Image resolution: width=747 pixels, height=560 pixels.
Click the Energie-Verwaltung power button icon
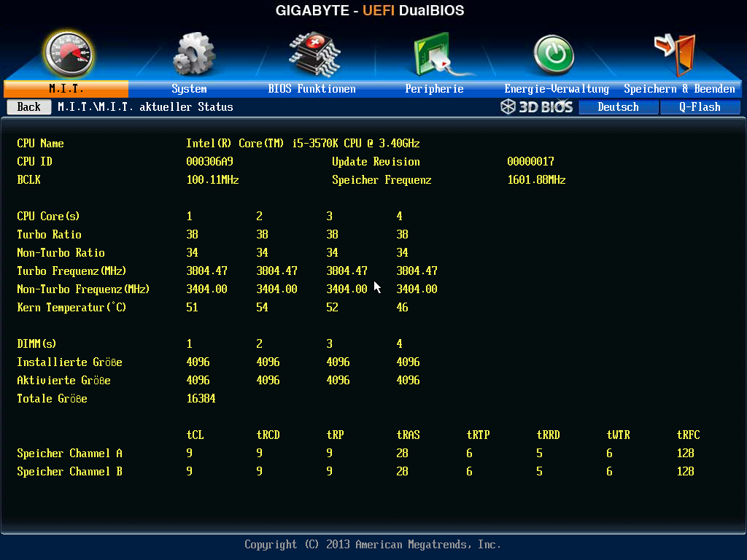pyautogui.click(x=553, y=55)
